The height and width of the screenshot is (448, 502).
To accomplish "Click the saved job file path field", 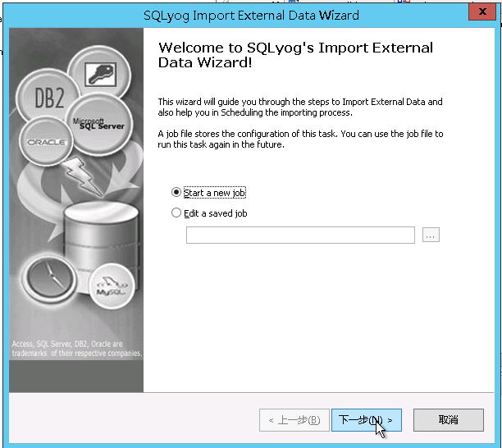I will [300, 235].
